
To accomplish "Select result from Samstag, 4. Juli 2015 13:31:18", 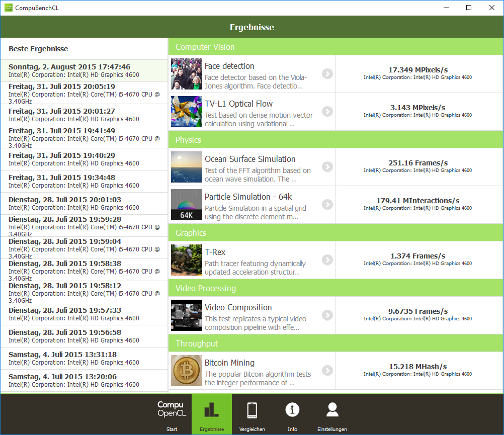I will [84, 359].
